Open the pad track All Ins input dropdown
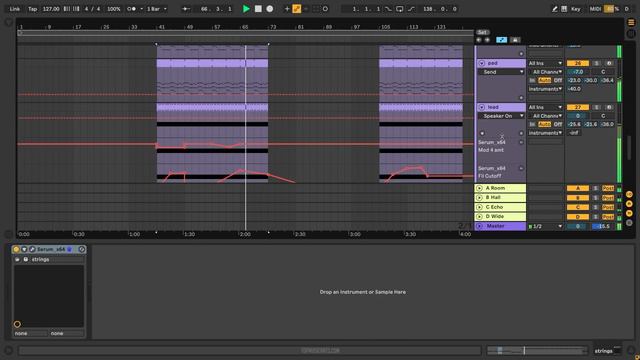640x360 pixels. tap(545, 63)
